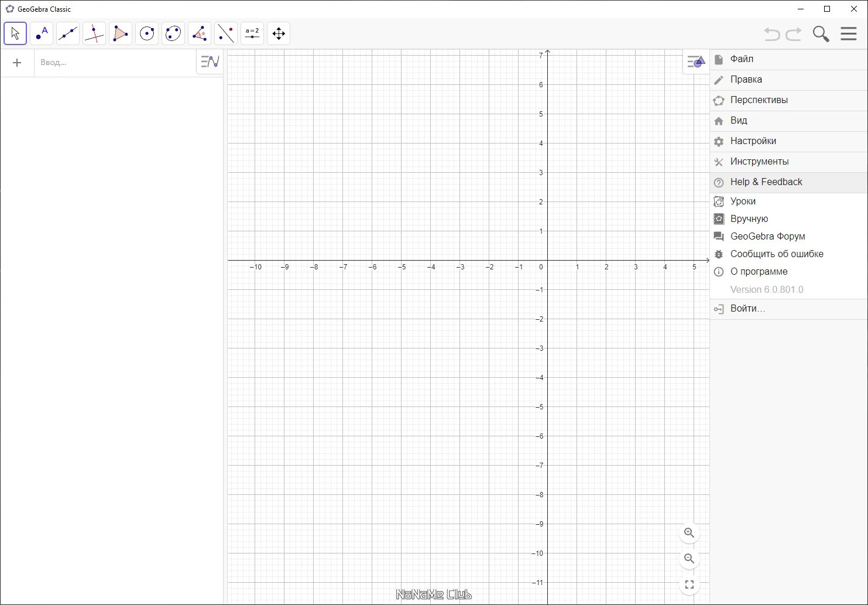
Task: Switch graphics view to fullscreen
Action: pos(689,585)
